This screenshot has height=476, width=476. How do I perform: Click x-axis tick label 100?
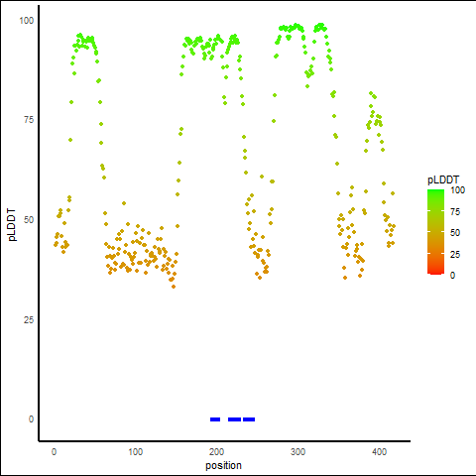point(135,452)
